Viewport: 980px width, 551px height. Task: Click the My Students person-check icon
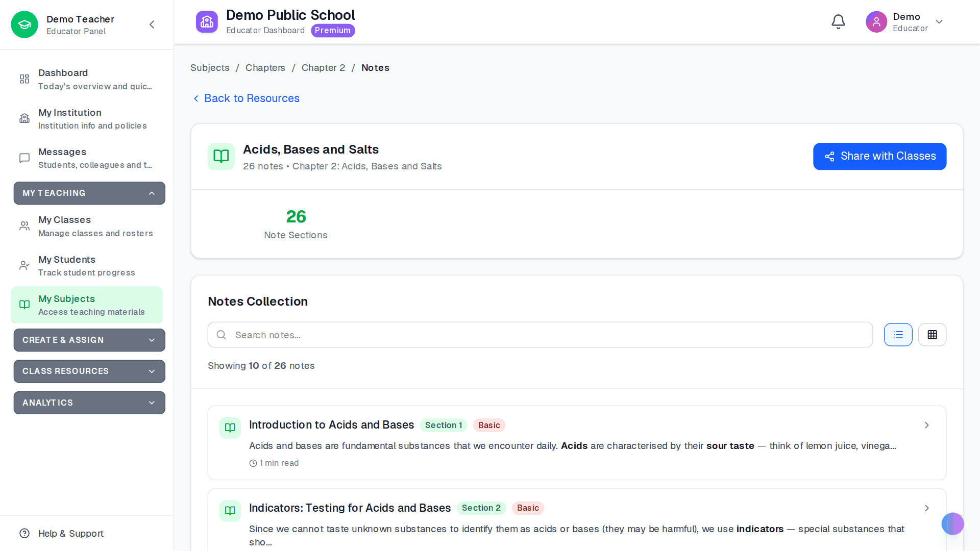coord(24,265)
